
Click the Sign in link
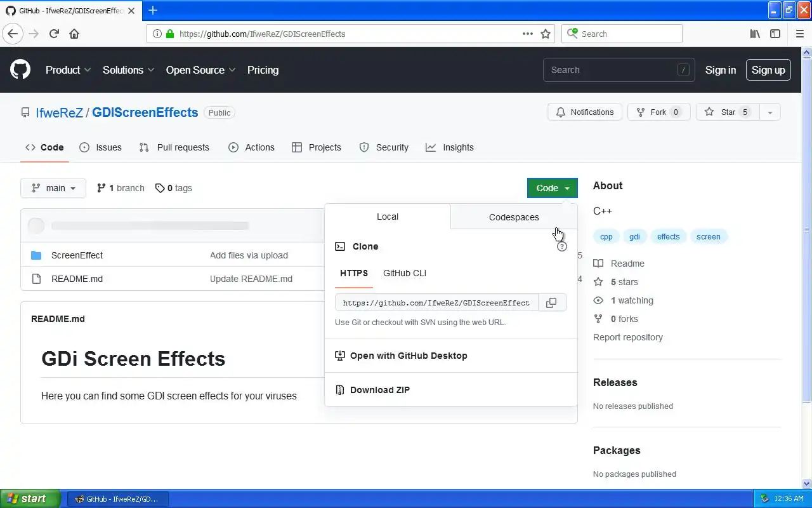(x=721, y=70)
